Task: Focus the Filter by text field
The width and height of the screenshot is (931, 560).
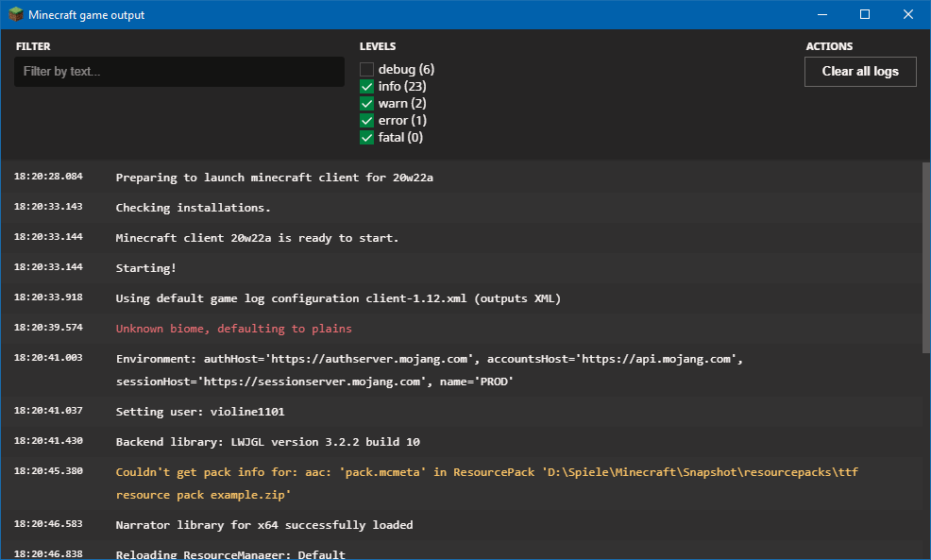Action: coord(178,72)
